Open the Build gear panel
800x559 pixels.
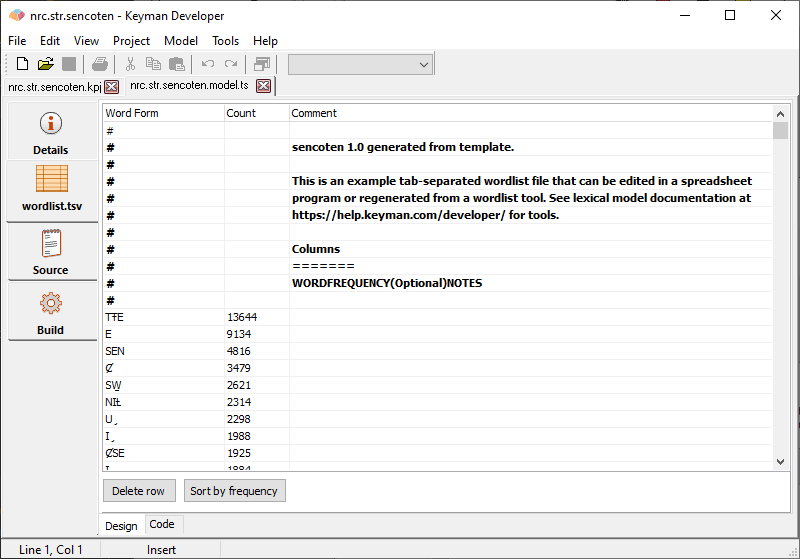(x=51, y=313)
